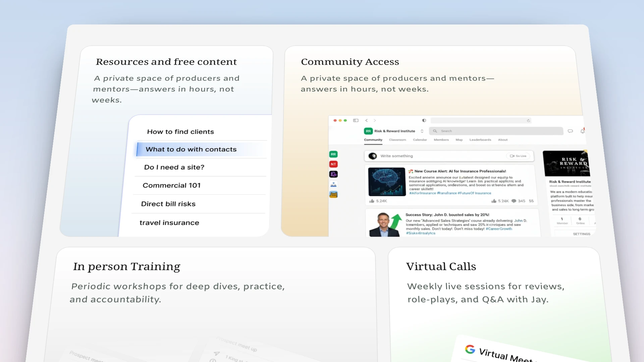Image resolution: width=644 pixels, height=362 pixels.
Task: Open the John D. photo thumbnail
Action: click(x=385, y=224)
